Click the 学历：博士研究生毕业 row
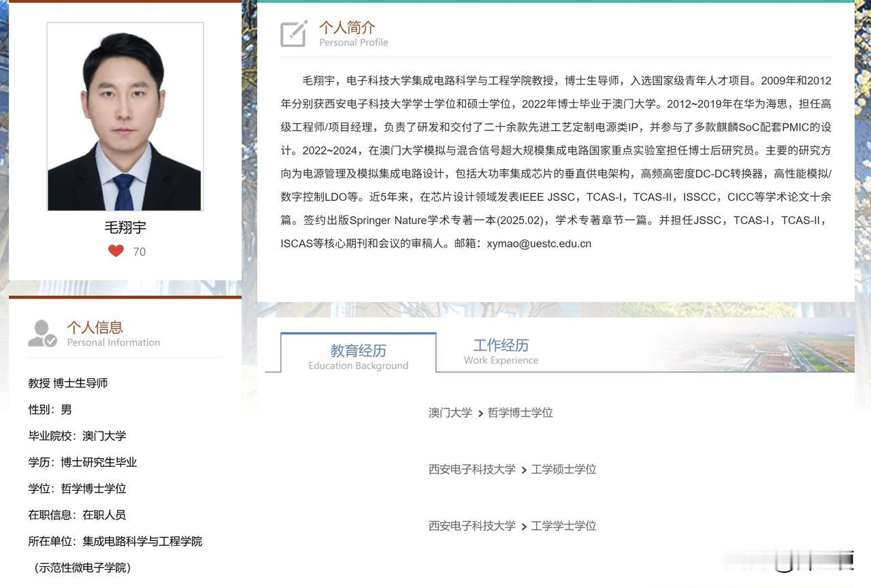The width and height of the screenshot is (871, 588). click(82, 463)
